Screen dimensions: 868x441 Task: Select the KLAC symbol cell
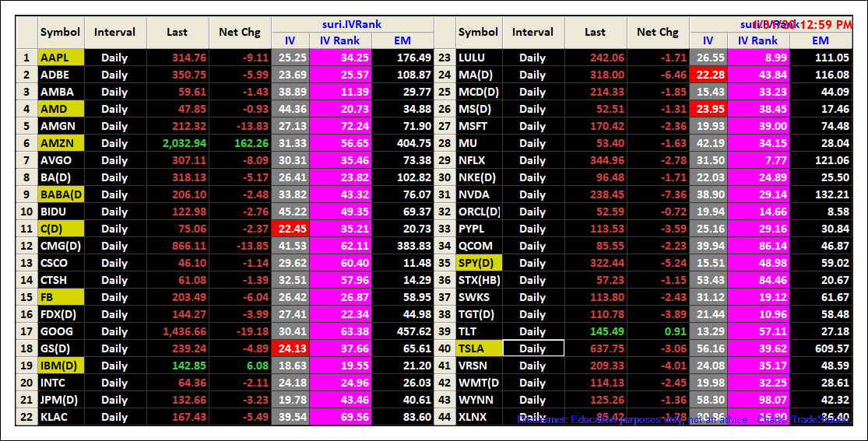point(61,417)
